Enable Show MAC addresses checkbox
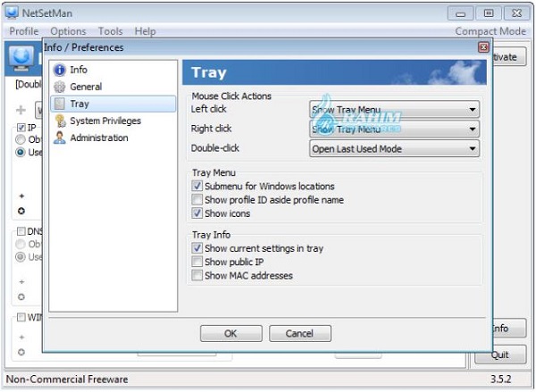This screenshot has height=392, width=536. click(x=197, y=275)
